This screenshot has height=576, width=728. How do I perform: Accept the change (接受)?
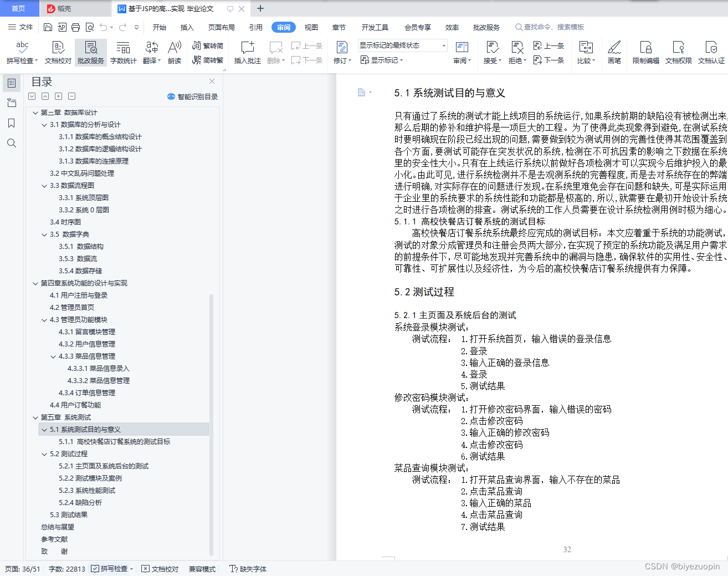pos(492,52)
